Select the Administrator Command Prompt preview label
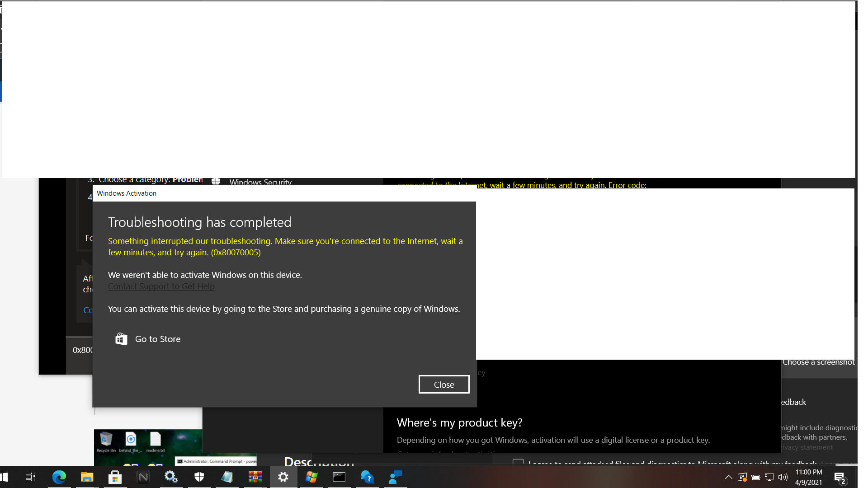 (x=217, y=461)
